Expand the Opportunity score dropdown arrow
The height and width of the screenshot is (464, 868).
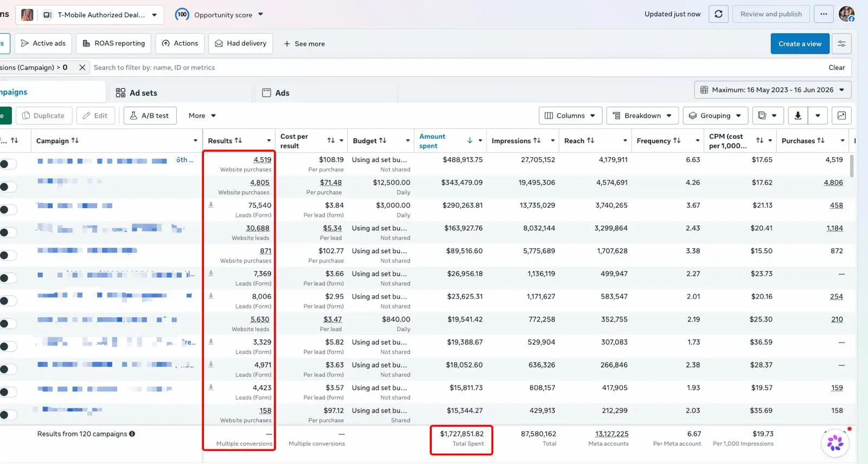point(260,15)
